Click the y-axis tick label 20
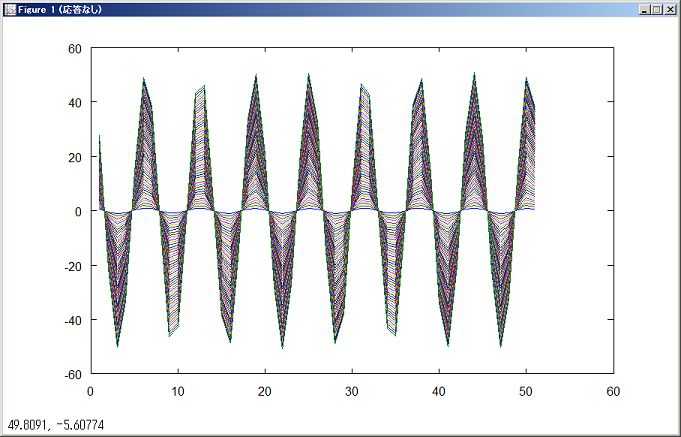The width and height of the screenshot is (681, 437). point(74,157)
